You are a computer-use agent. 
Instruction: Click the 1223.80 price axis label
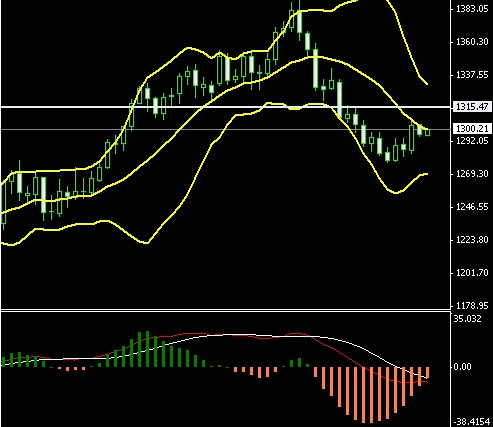(x=472, y=240)
